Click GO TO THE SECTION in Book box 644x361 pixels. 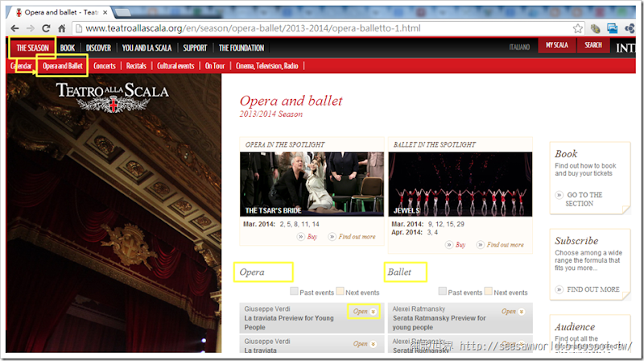tap(584, 199)
